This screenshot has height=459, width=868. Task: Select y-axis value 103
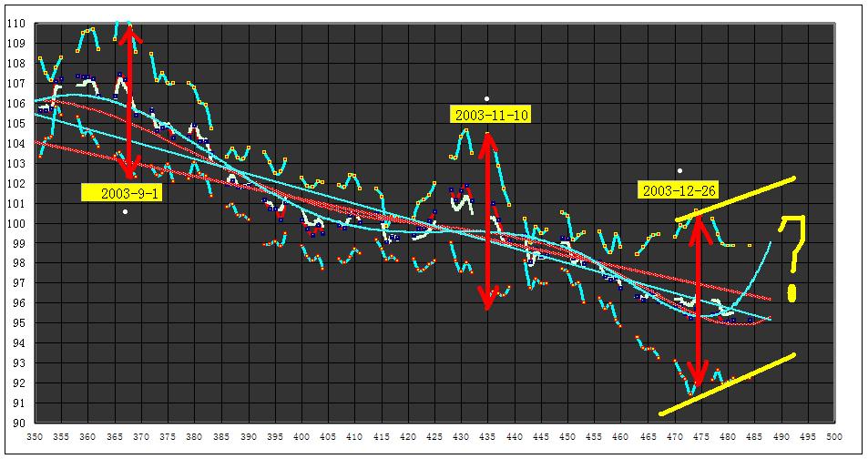point(16,164)
